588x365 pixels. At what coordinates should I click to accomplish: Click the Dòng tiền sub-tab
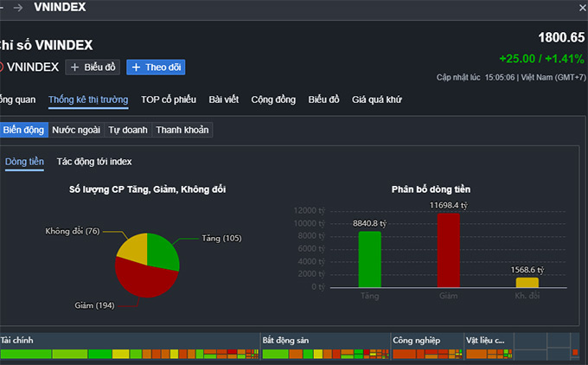tap(24, 162)
